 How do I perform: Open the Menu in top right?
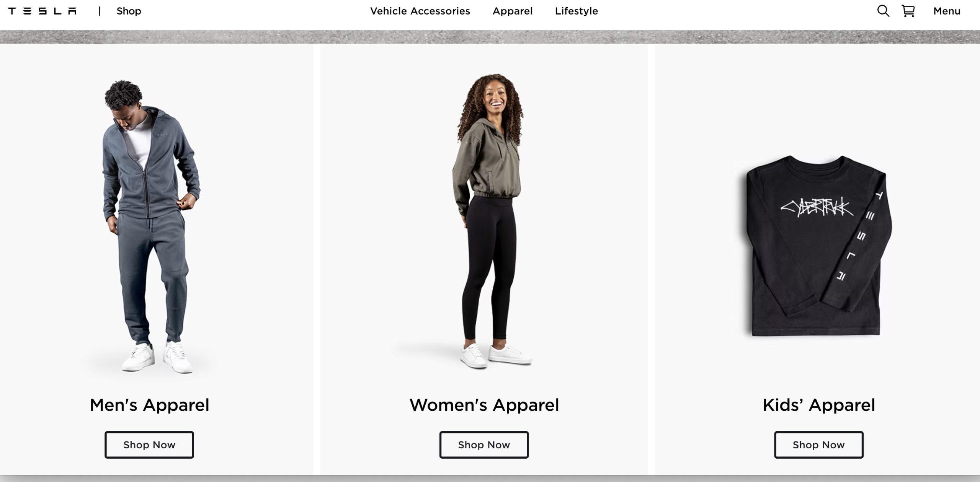[x=947, y=11]
